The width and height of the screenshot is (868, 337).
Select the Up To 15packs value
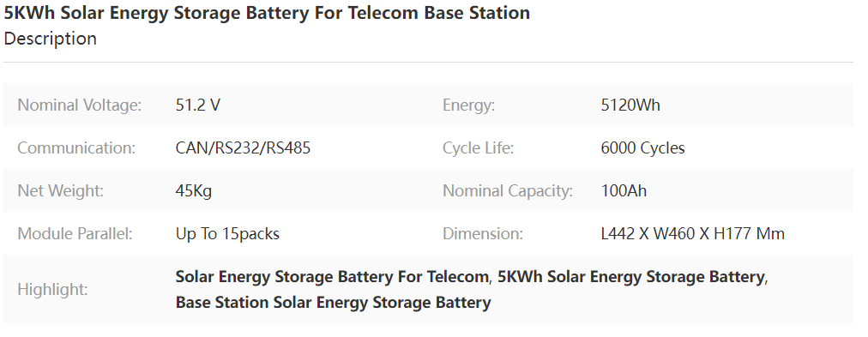click(227, 234)
